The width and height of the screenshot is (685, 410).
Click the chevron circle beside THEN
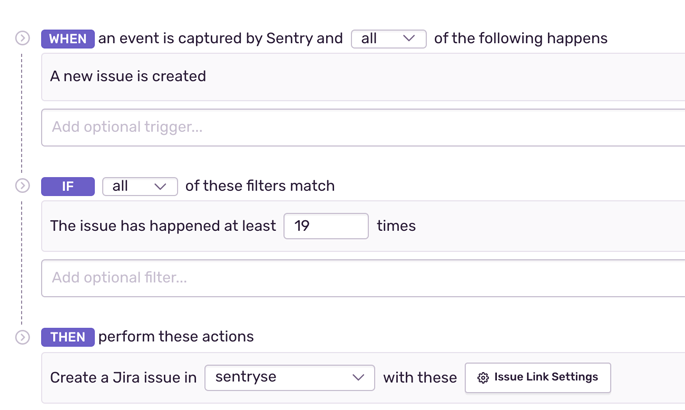22,337
